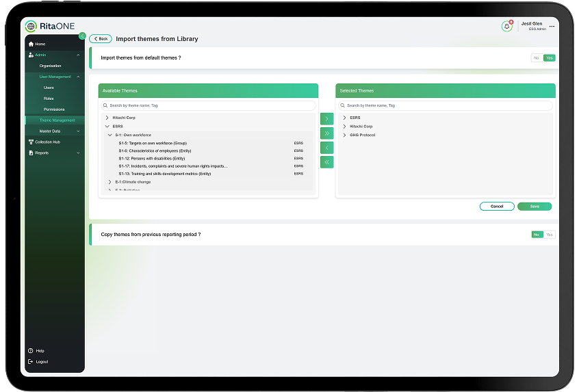Move all themes right with double arrow
The image size is (579, 392).
tap(326, 133)
